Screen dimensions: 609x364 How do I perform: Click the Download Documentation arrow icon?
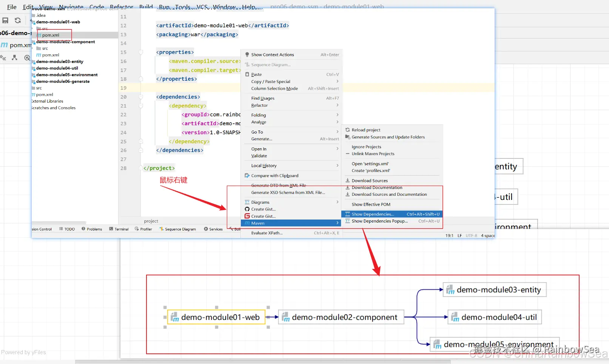coord(348,187)
